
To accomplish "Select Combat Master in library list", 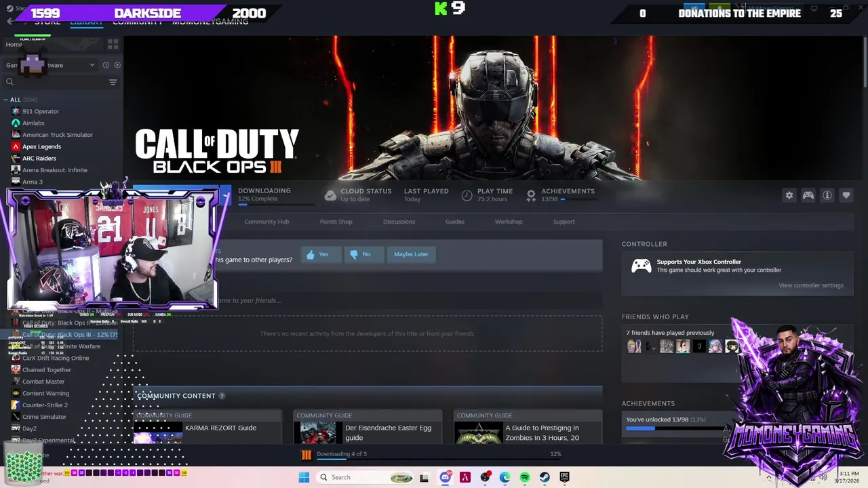I will pos(43,382).
